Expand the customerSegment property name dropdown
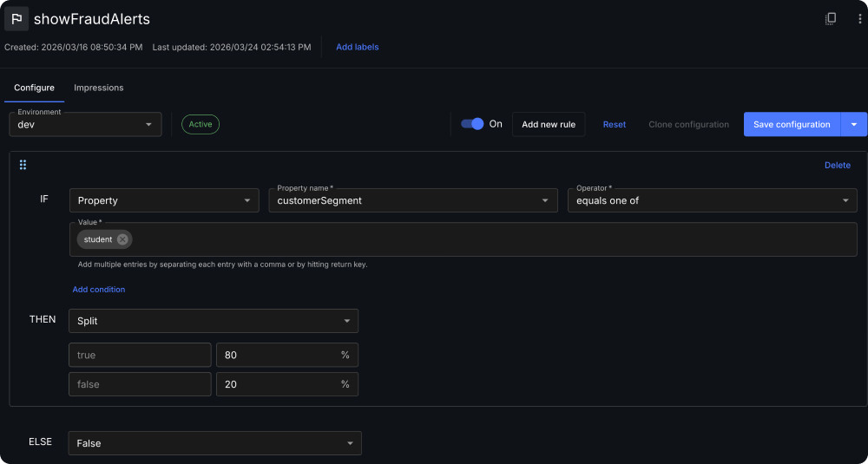The height and width of the screenshot is (464, 868). [413, 200]
